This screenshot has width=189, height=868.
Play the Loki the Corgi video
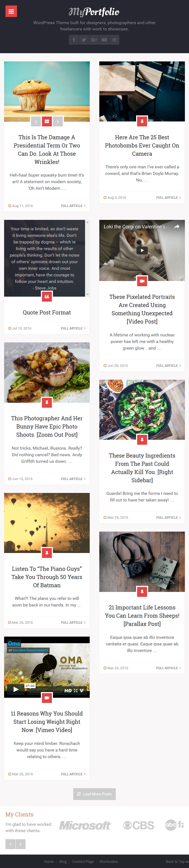pos(142,250)
